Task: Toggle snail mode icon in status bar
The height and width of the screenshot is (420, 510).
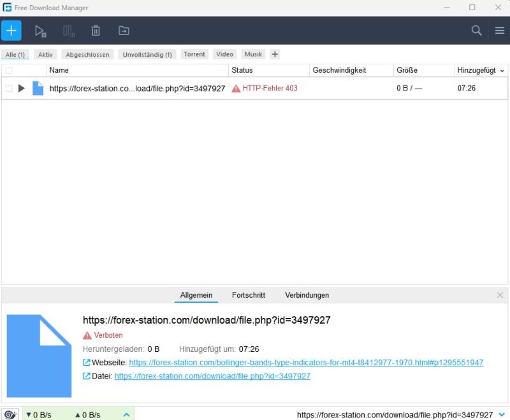Action: [x=10, y=414]
